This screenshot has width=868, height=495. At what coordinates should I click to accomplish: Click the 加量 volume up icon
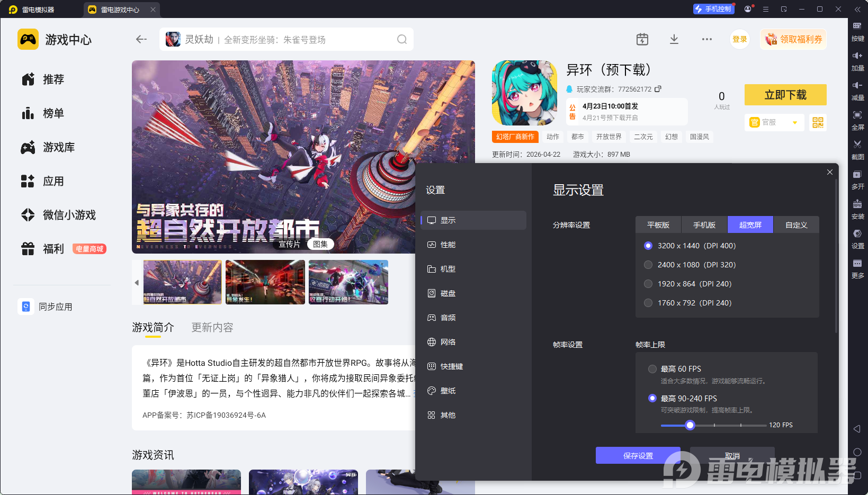coord(857,56)
